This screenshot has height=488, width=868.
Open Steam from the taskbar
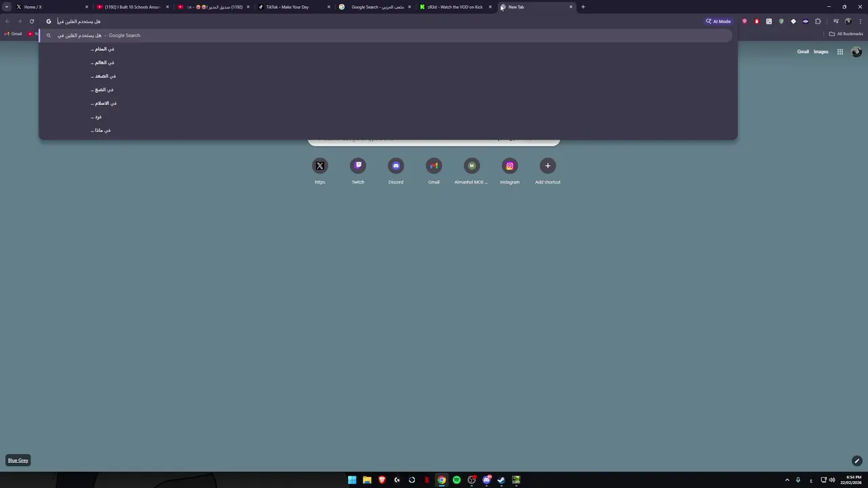[501, 480]
